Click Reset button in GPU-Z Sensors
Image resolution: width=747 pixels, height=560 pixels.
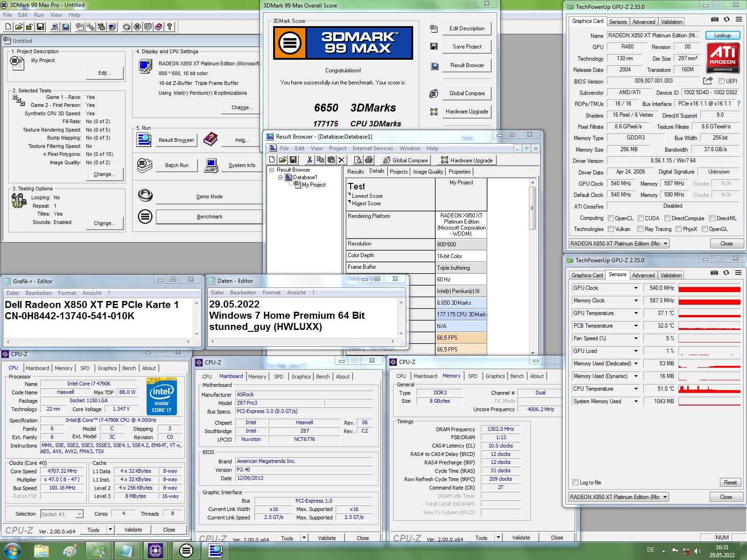(x=730, y=483)
